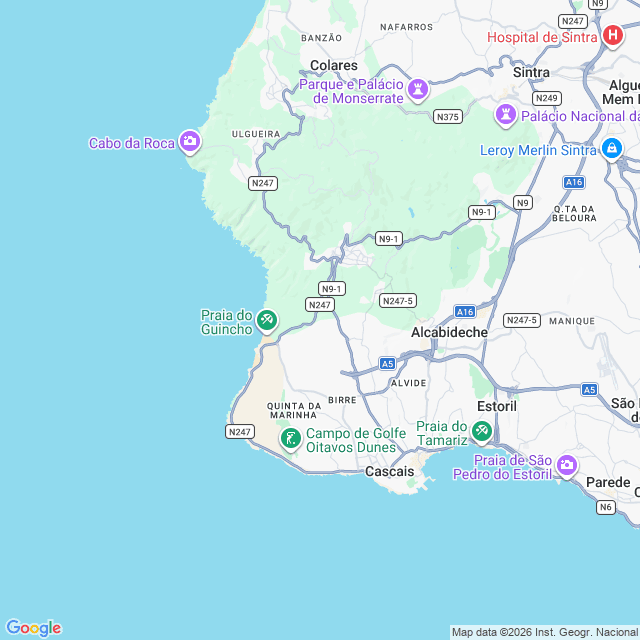Click the Cabo da Roca camera pin
Viewport: 640px width, 640px height.
(190, 142)
